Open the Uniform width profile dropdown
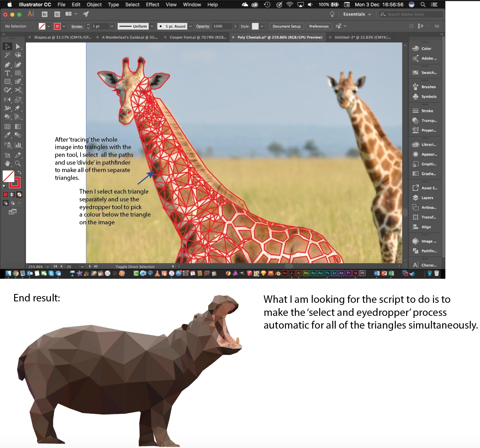This screenshot has width=480, height=448. point(152,26)
